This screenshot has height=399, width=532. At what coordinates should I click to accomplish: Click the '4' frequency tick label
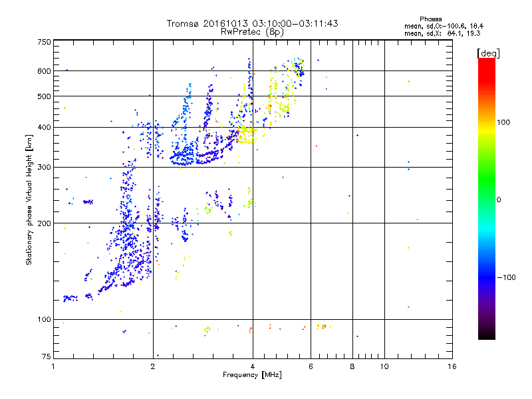pos(253,366)
